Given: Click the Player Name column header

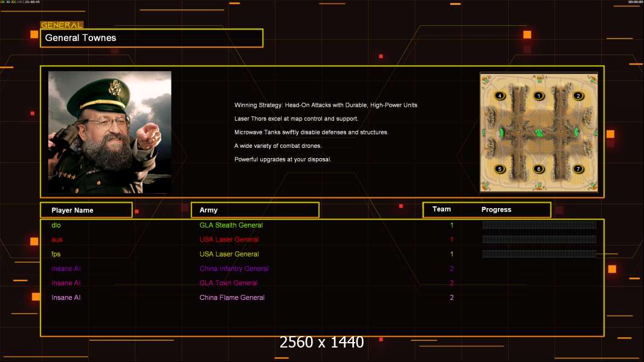Looking at the screenshot, I should coord(86,210).
